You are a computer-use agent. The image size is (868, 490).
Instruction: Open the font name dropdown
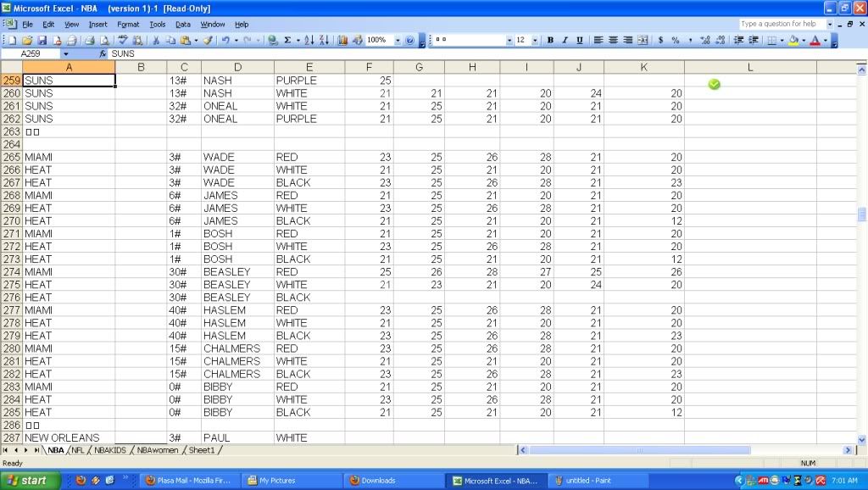509,41
